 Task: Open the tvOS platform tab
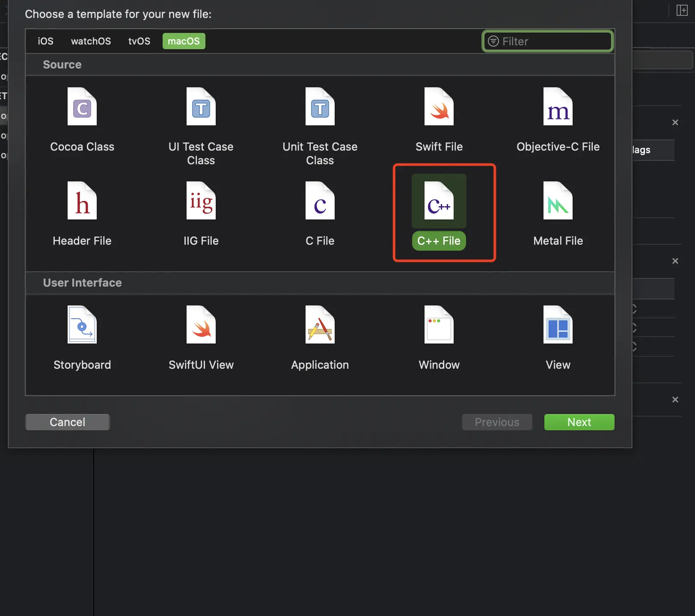coord(139,41)
